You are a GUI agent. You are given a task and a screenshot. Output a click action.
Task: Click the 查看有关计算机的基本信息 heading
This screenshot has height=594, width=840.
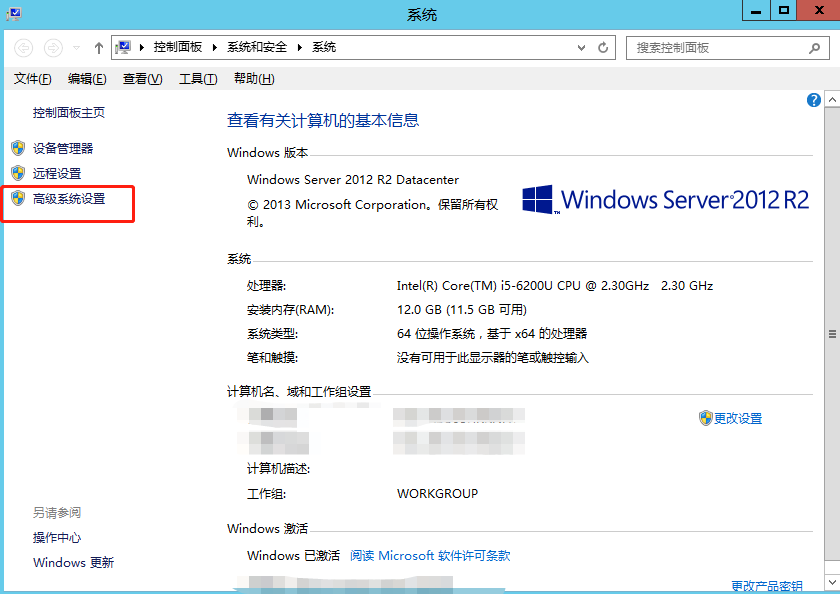coord(323,121)
